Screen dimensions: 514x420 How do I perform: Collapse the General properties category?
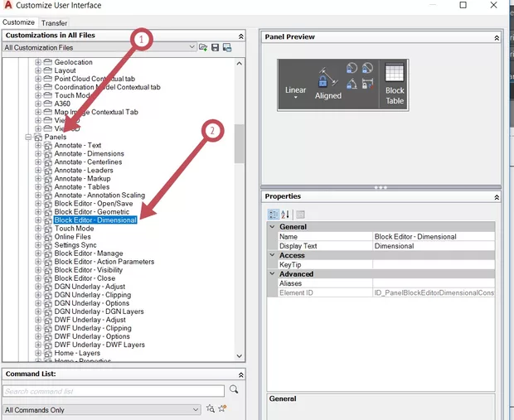(x=271, y=226)
